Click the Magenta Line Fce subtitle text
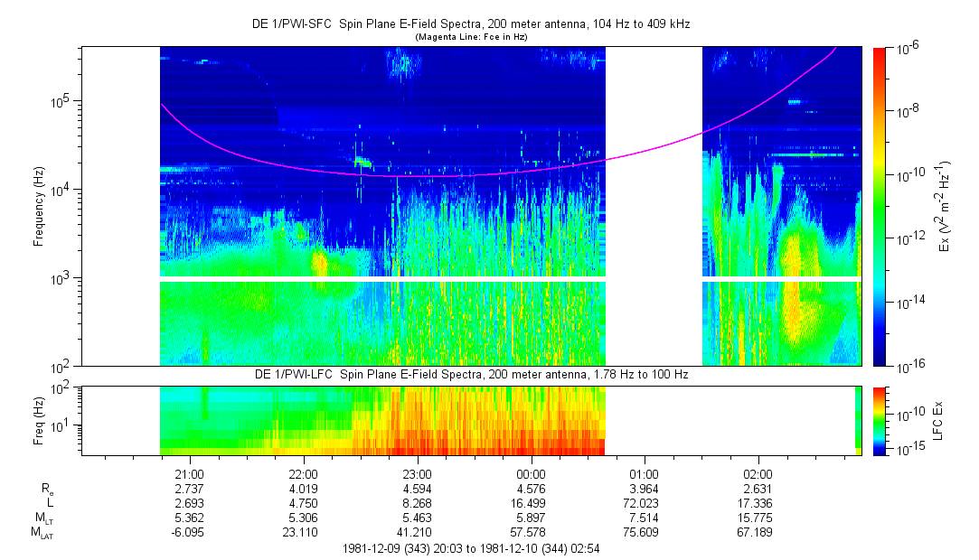Image resolution: width=979 pixels, height=560 pixels. tap(470, 37)
